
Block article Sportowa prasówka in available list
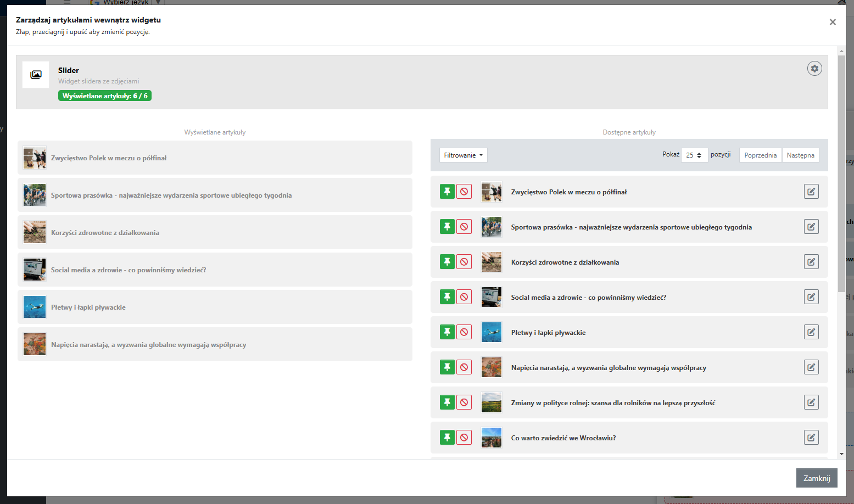tap(464, 227)
